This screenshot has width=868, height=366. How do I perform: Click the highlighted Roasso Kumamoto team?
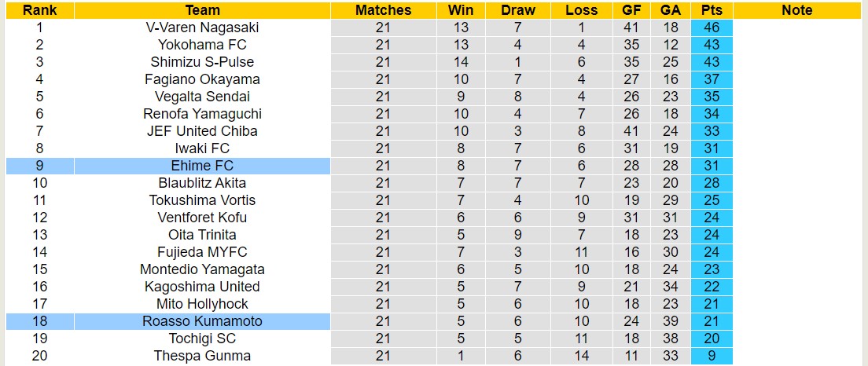(202, 321)
